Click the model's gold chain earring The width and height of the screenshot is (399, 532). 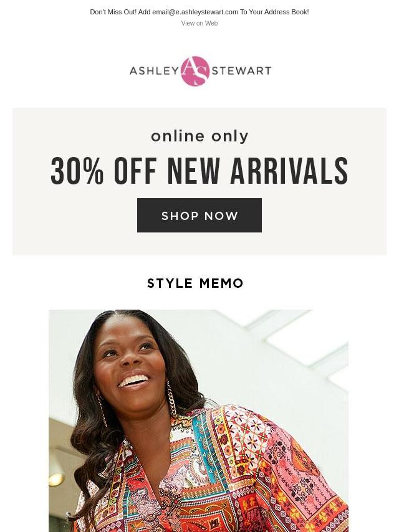(171, 399)
